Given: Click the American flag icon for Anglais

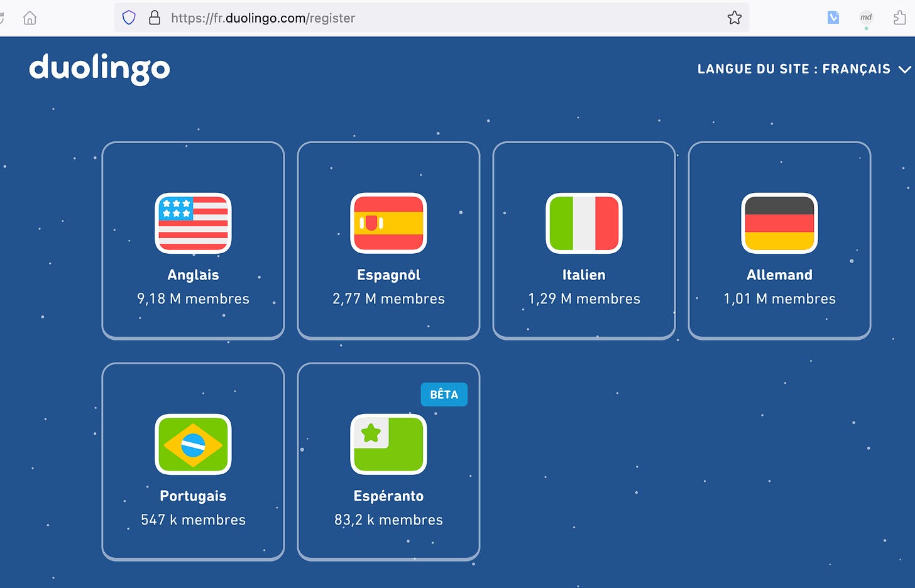Looking at the screenshot, I should 193,223.
